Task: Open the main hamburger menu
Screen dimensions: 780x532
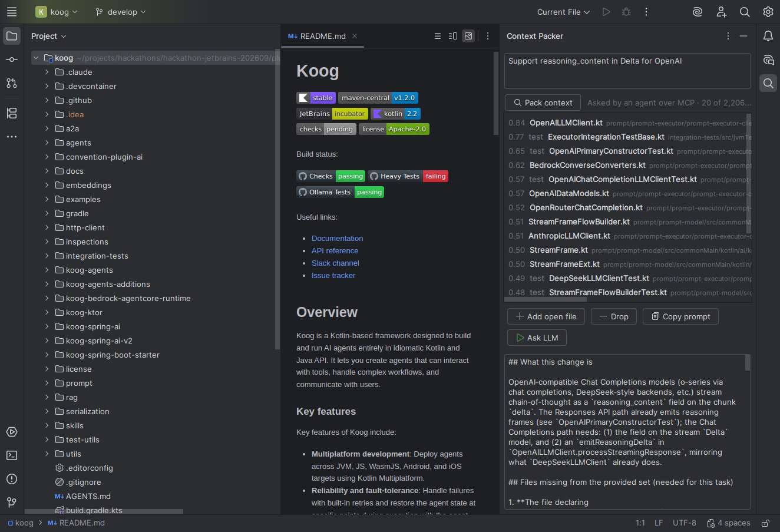Action: 12,12
